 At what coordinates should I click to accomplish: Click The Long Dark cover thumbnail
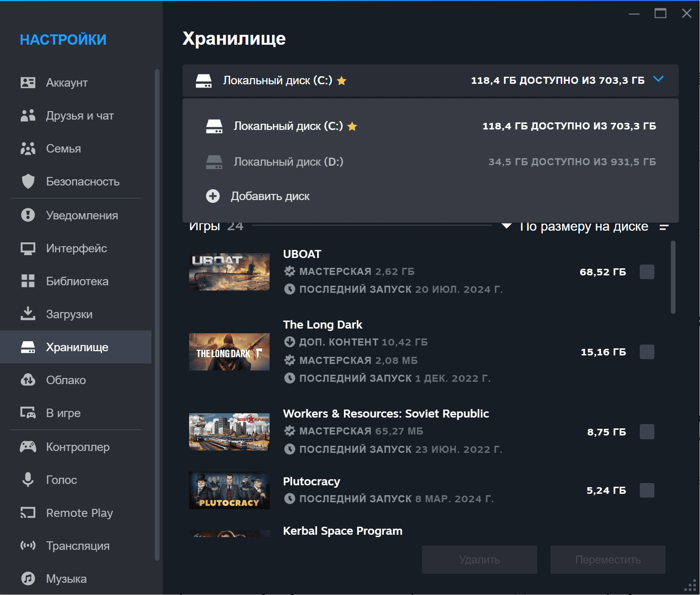coord(229,352)
